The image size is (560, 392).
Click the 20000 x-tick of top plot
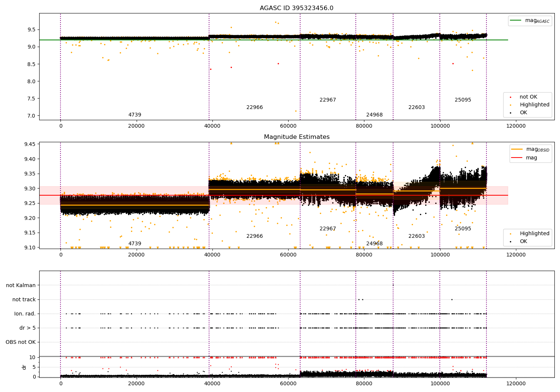[136, 126]
